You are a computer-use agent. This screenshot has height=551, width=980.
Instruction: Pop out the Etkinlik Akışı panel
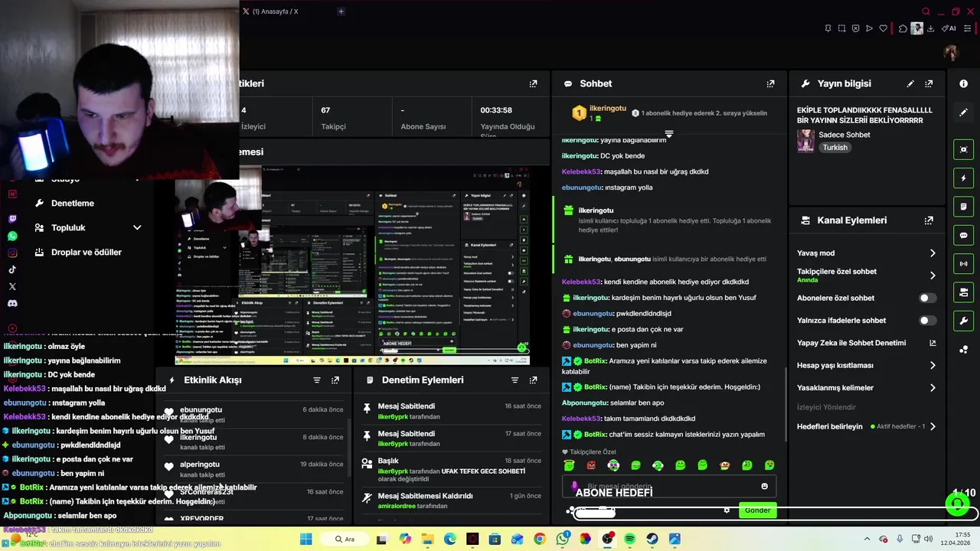[x=335, y=380]
